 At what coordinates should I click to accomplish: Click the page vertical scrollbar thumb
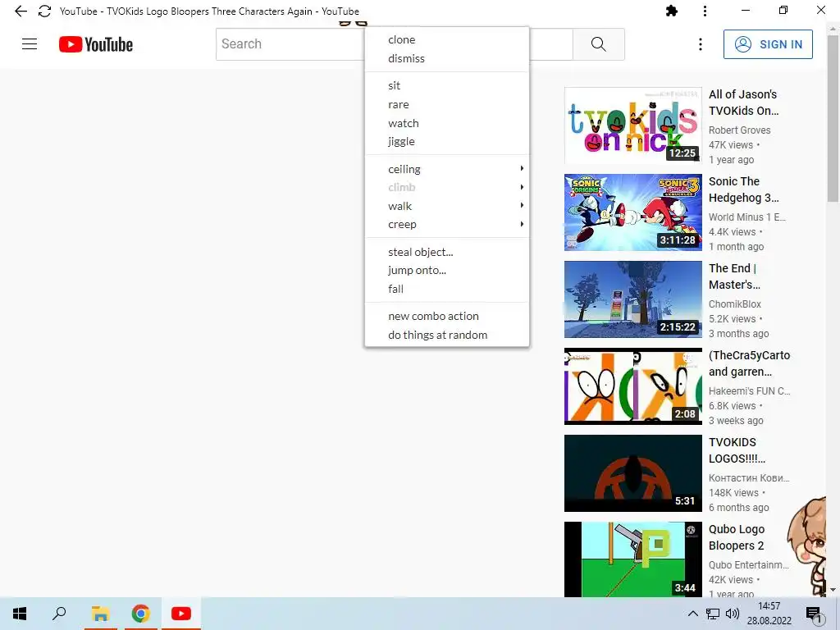(833, 119)
